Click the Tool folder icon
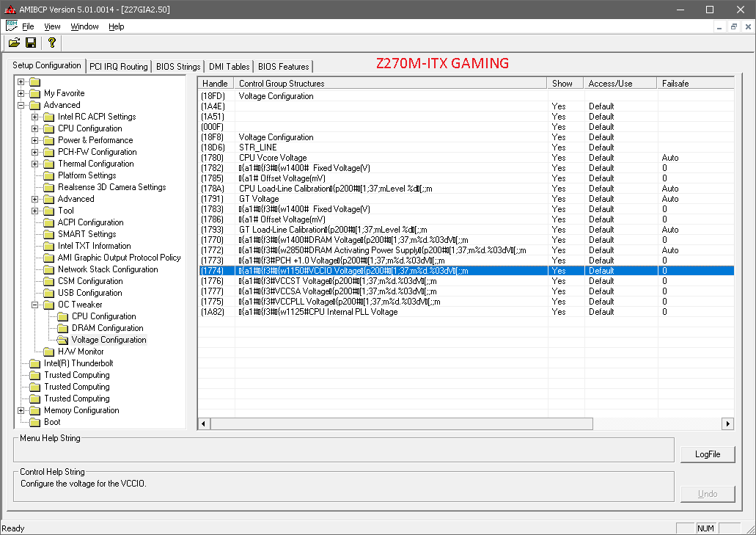The image size is (756, 535). click(x=48, y=211)
